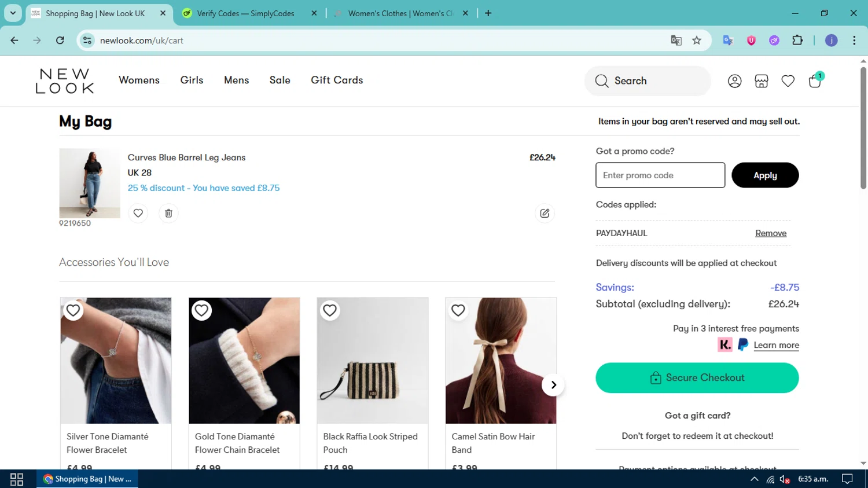Delete the jeans from bag with trash icon
This screenshot has height=488, width=868.
click(x=168, y=213)
